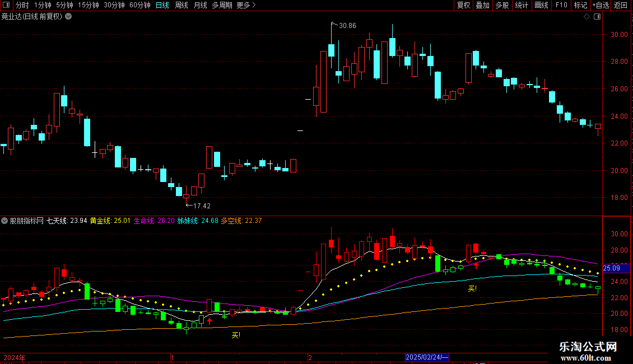Open dropdown next to 竞业达(日线.前复权)
Viewport: 633px width, 364px height.
click(69, 17)
